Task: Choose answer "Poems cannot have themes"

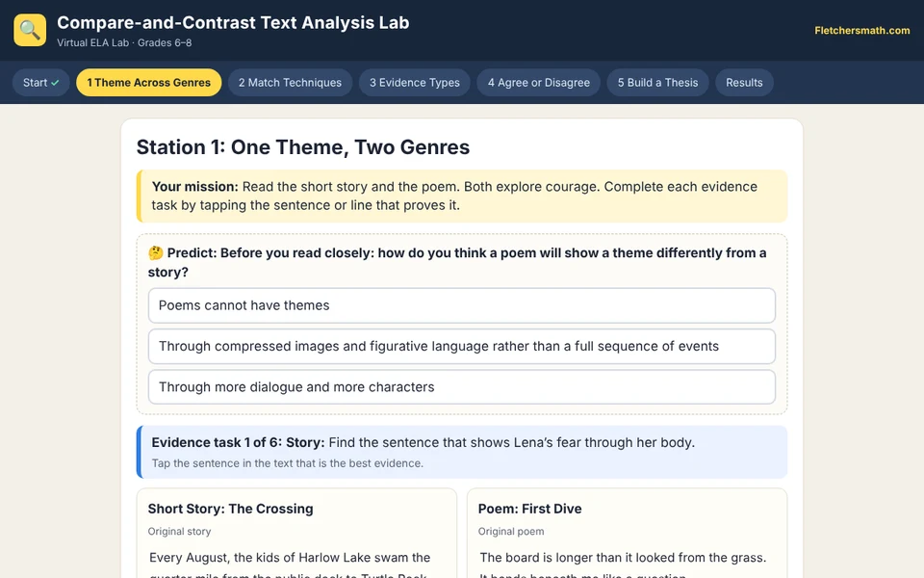Action: [461, 305]
